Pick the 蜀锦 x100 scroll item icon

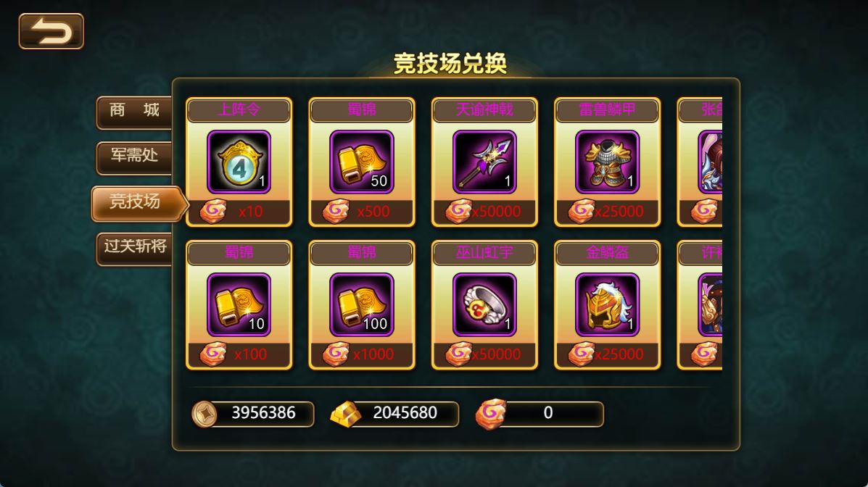361,304
